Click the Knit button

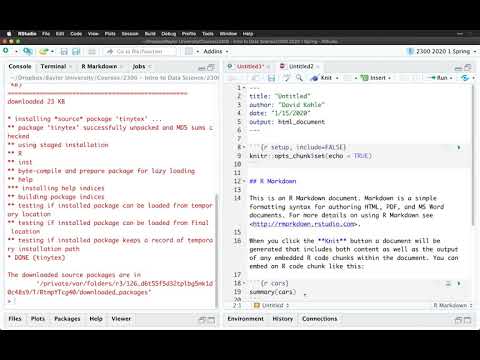(x=321, y=78)
